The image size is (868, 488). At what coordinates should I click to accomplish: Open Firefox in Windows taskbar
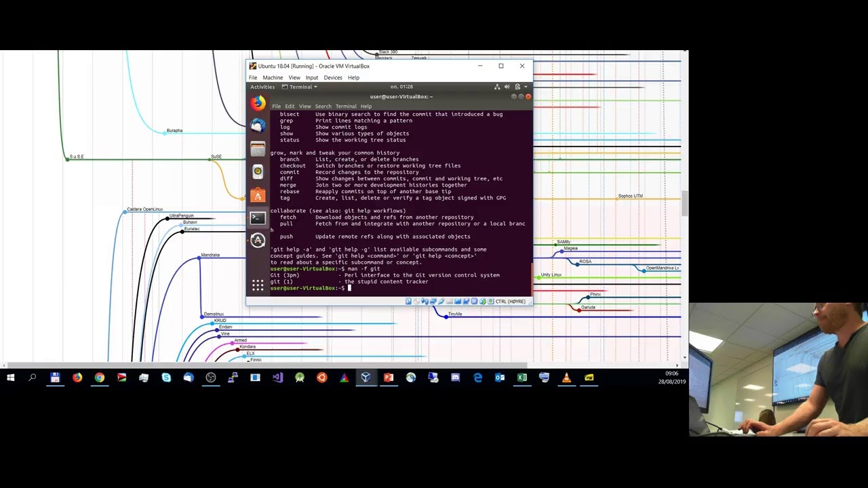click(x=77, y=378)
